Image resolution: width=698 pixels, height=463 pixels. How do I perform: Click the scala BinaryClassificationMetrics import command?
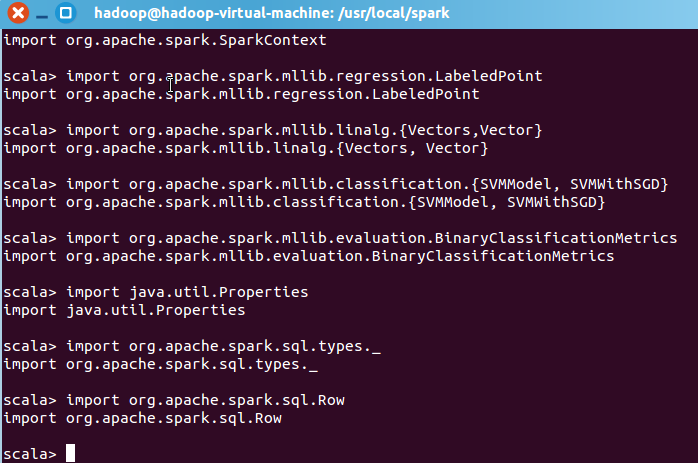click(x=339, y=238)
